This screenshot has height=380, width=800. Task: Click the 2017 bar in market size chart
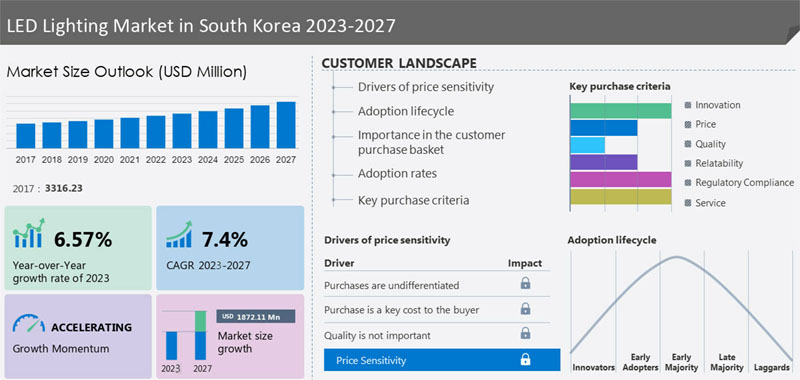[26, 136]
